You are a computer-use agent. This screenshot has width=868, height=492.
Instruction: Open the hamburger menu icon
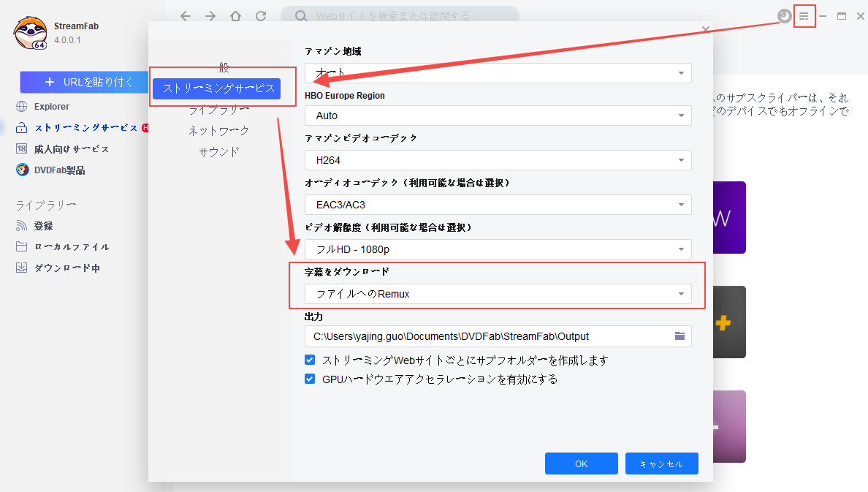pos(804,16)
